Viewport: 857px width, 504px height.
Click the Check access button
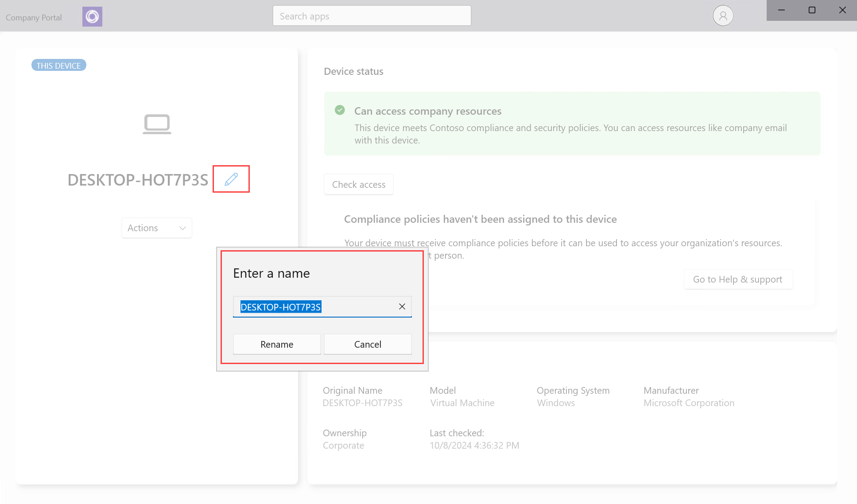click(x=358, y=184)
